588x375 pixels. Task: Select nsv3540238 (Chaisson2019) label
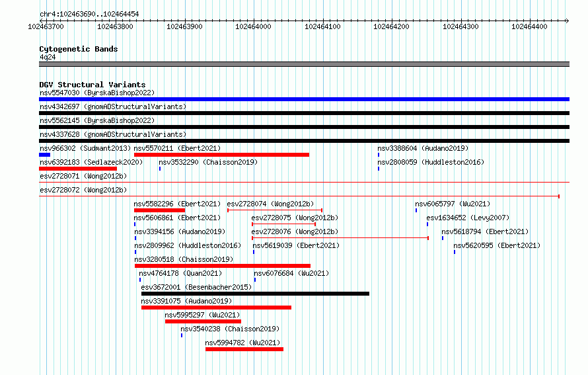(x=230, y=329)
